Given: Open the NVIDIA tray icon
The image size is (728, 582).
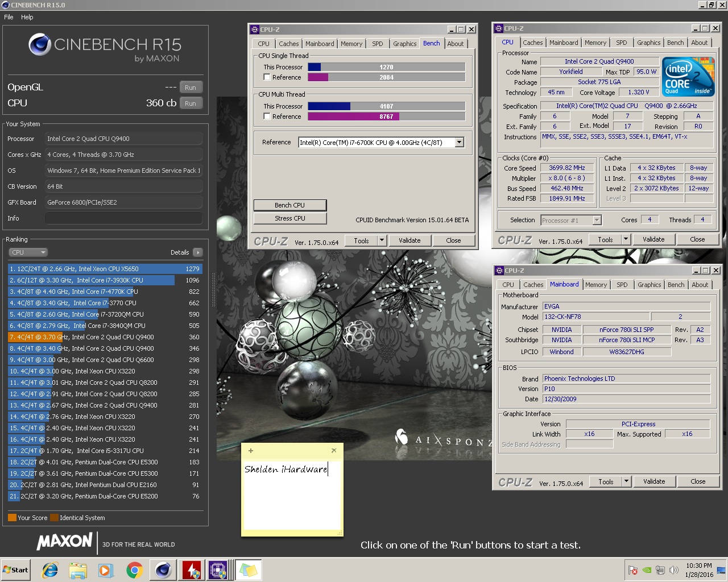Looking at the screenshot, I should (647, 570).
